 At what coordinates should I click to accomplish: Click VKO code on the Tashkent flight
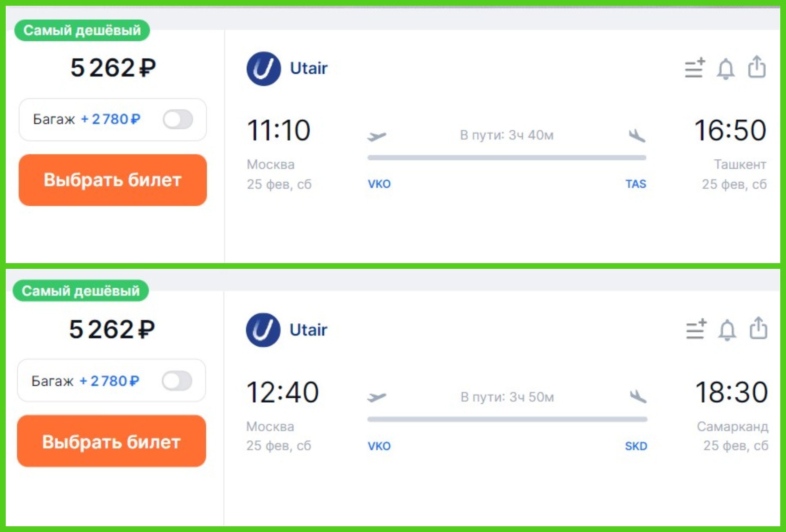coord(379,184)
